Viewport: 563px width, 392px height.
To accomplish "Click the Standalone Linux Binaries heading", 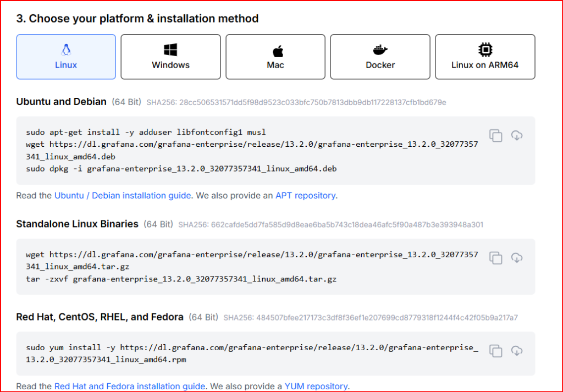I will coord(77,224).
